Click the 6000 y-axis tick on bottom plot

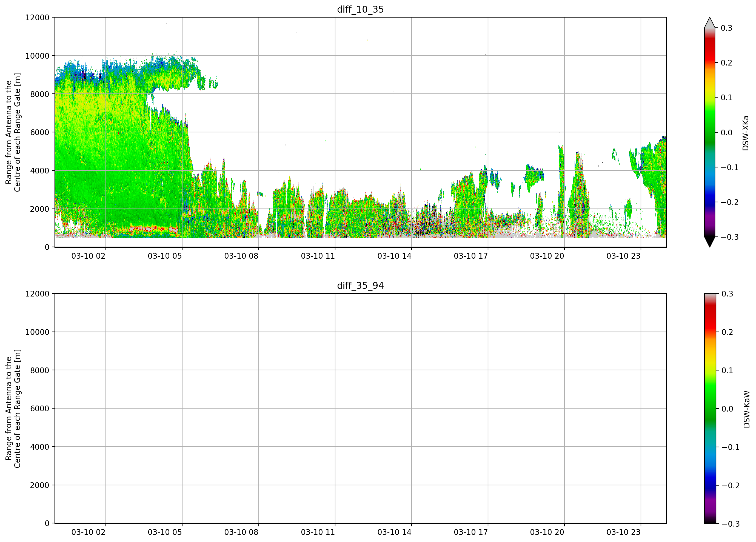[x=40, y=408]
